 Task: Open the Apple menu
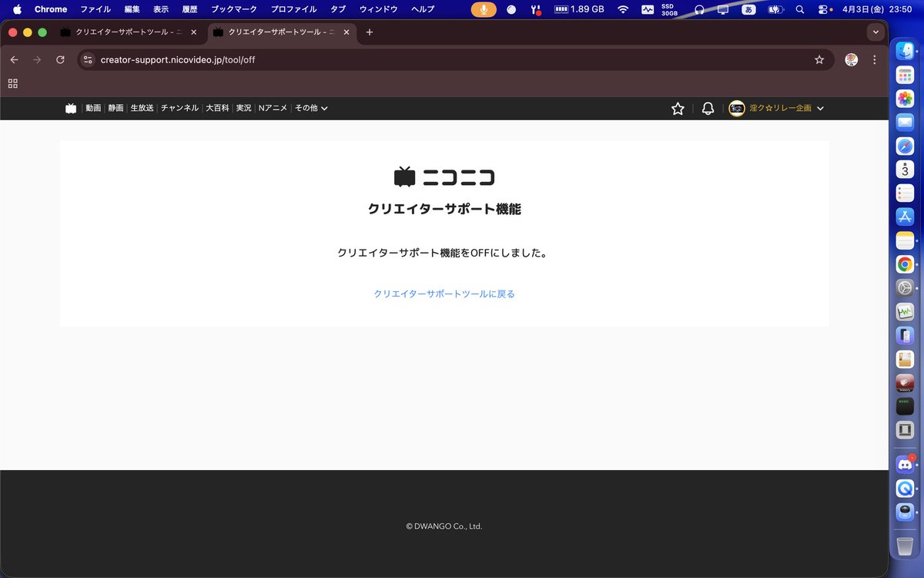17,9
